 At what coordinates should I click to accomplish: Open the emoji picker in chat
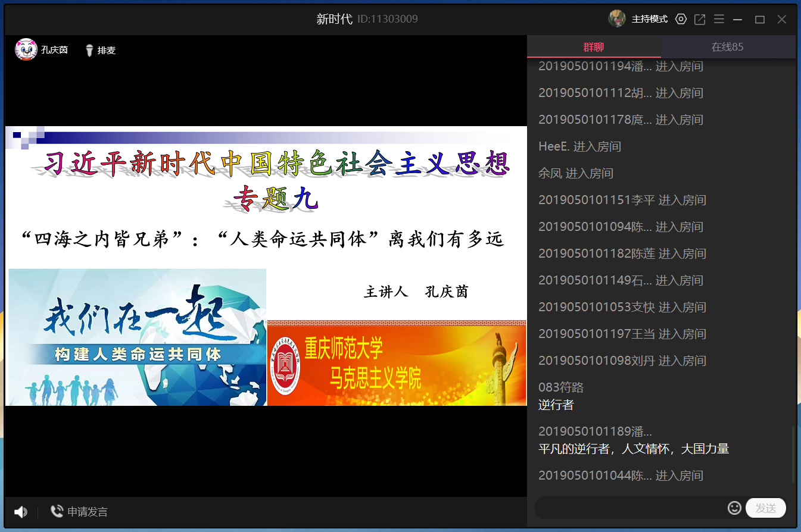coord(734,508)
